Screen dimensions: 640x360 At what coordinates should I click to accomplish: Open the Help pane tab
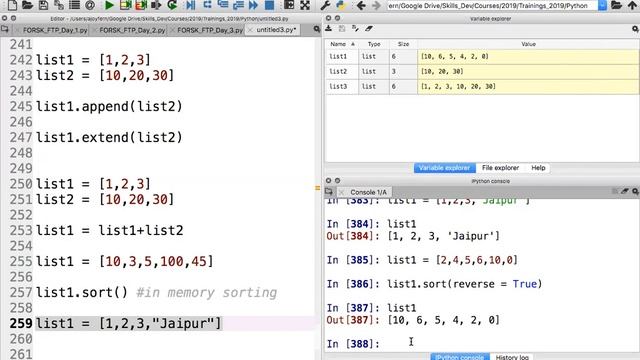click(x=538, y=168)
